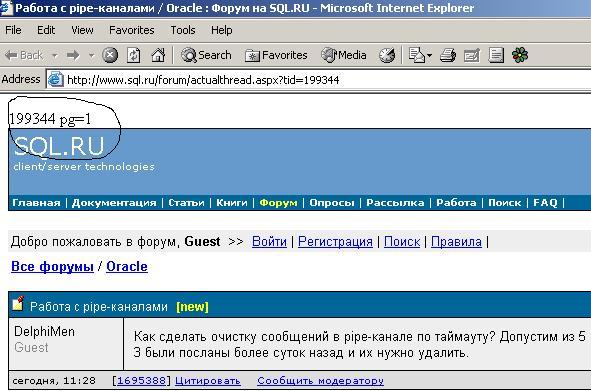591x391 pixels.
Task: Click the '199344 pg=1' text
Action: point(50,119)
